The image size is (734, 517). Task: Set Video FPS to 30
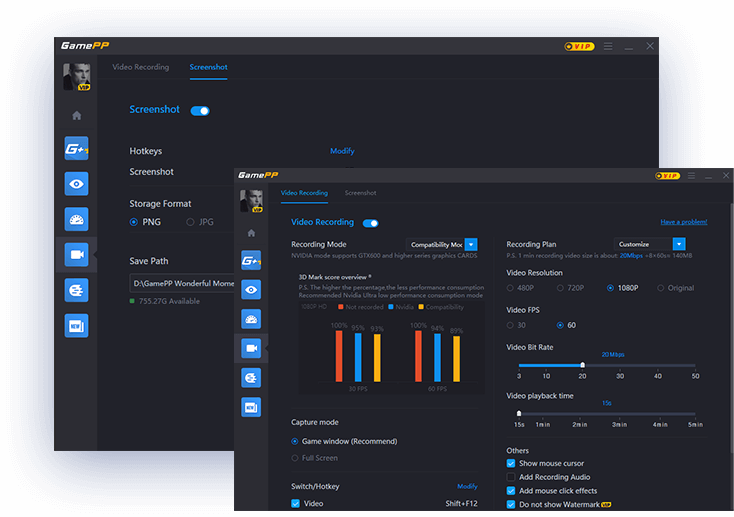(510, 325)
